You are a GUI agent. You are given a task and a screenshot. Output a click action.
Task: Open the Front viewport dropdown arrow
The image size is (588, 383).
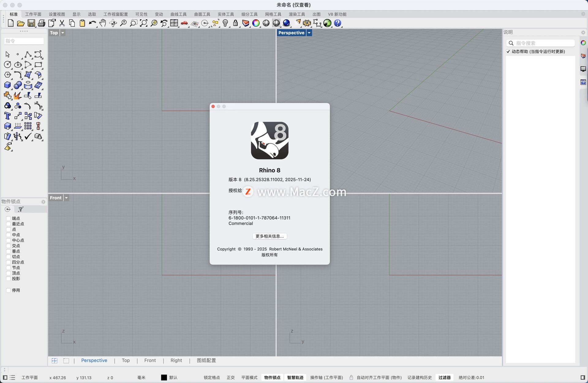click(66, 198)
